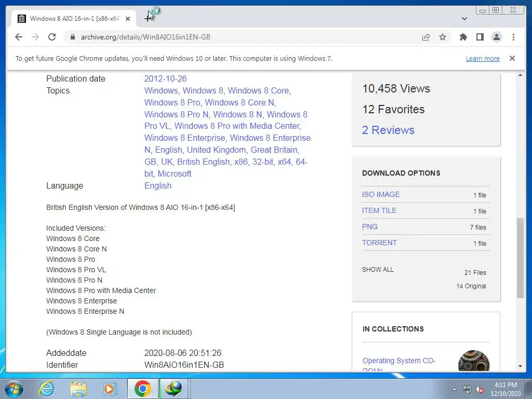Click the forward navigation arrow
The image size is (532, 399).
click(35, 37)
